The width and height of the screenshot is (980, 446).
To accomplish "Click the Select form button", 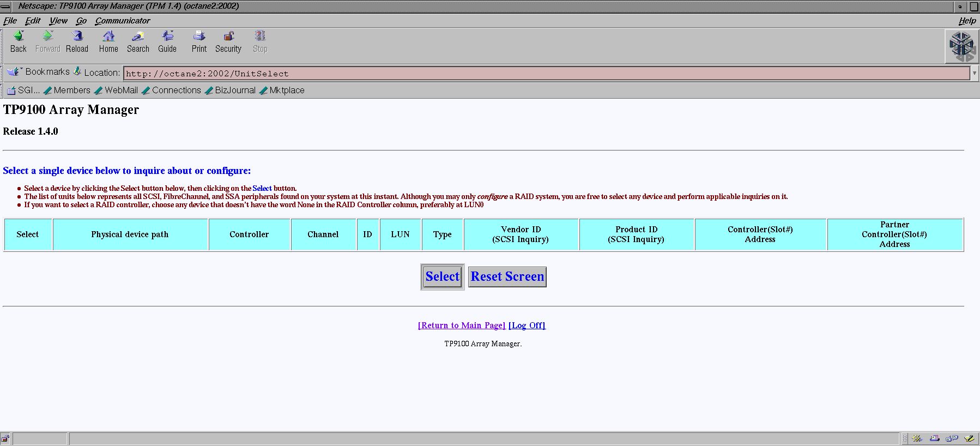I will pos(443,277).
